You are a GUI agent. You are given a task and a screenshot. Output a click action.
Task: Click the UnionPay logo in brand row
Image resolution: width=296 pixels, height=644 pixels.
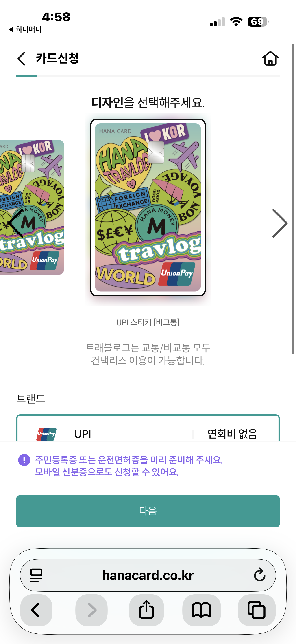coord(46,434)
